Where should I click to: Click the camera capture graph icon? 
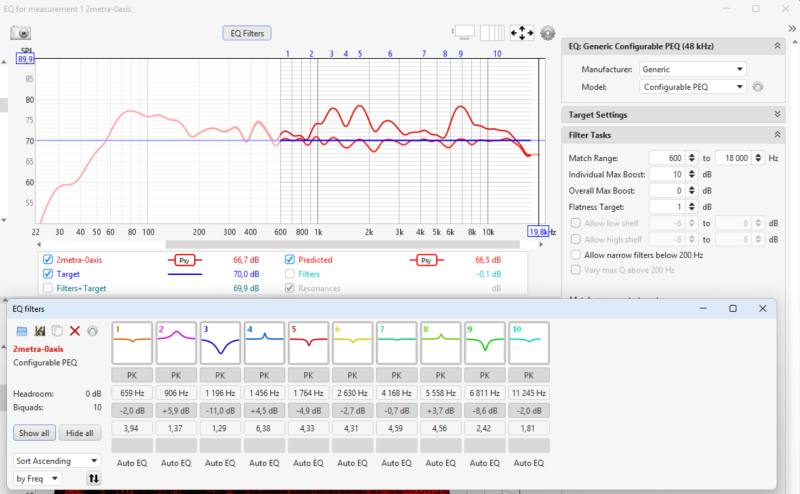tap(21, 33)
